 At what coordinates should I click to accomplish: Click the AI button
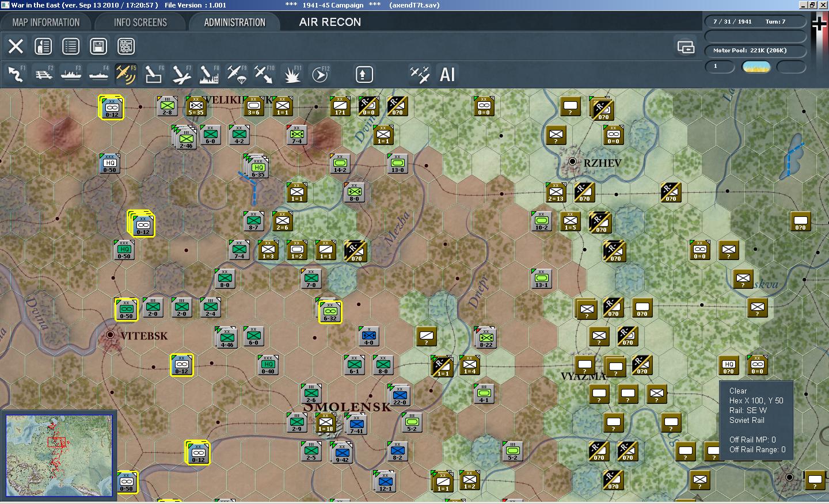pyautogui.click(x=447, y=74)
